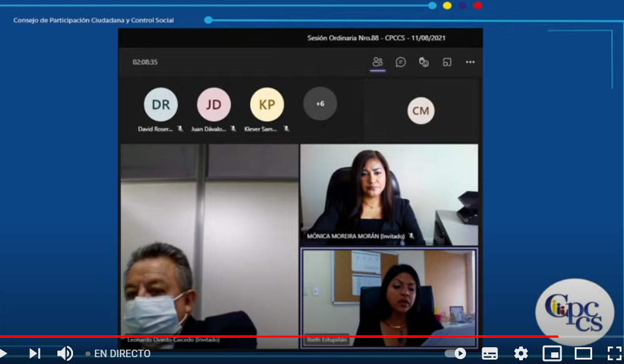The image size is (624, 364).
Task: Click muted mic icon beside Klever Sam
Action: pyautogui.click(x=286, y=129)
